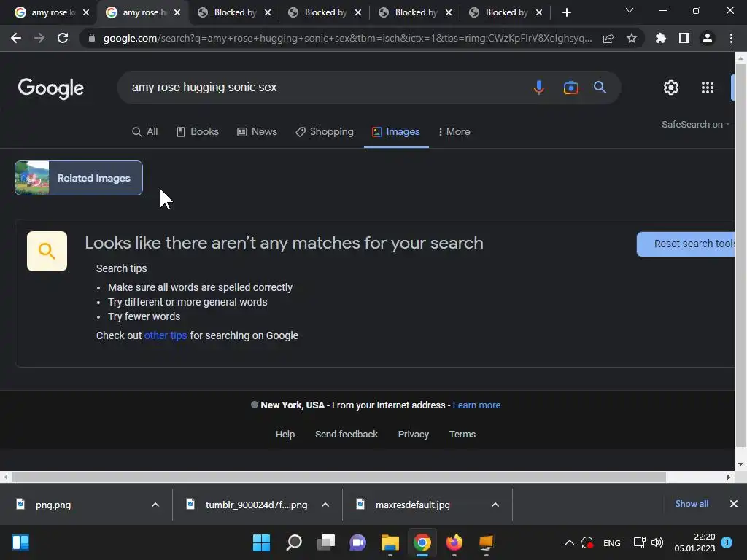Viewport: 747px width, 560px height.
Task: Open Firefox from the taskbar
Action: click(454, 542)
